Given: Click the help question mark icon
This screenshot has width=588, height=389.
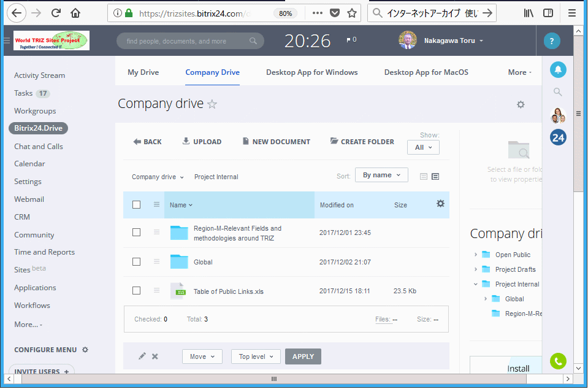Looking at the screenshot, I should 552,41.
